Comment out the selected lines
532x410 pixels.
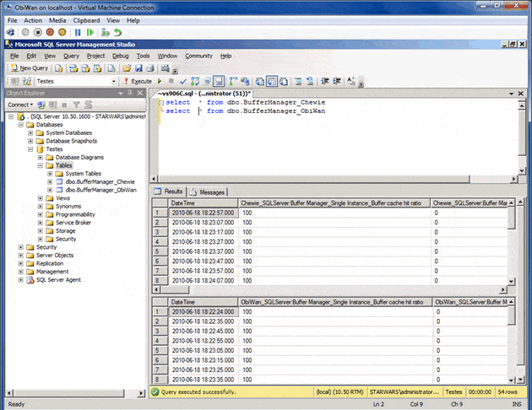point(298,81)
